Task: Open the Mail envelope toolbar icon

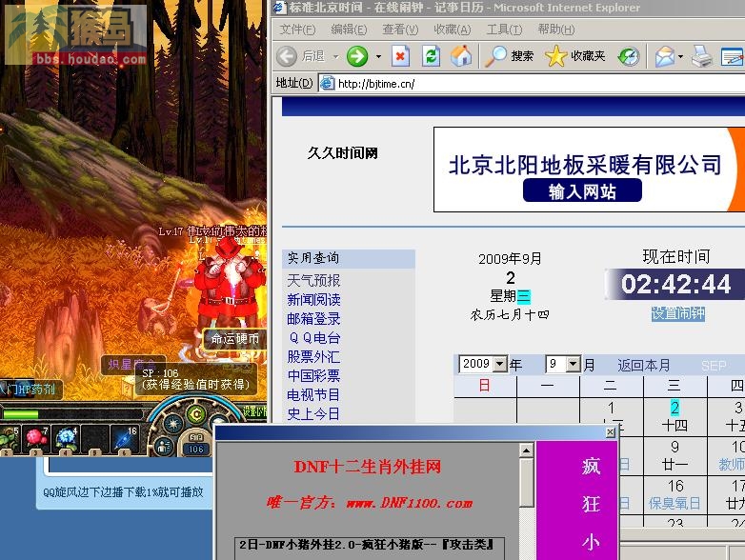Action: pyautogui.click(x=665, y=56)
